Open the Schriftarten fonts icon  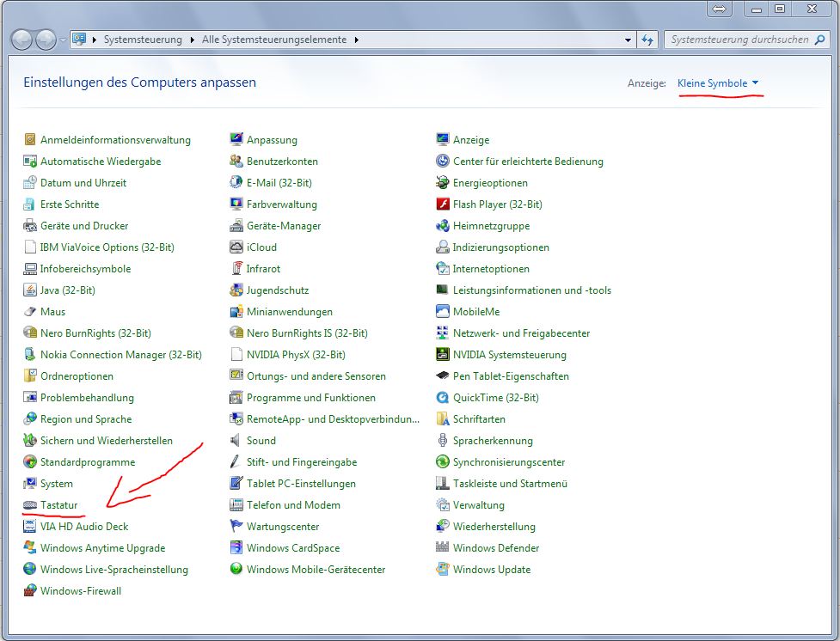click(x=443, y=418)
